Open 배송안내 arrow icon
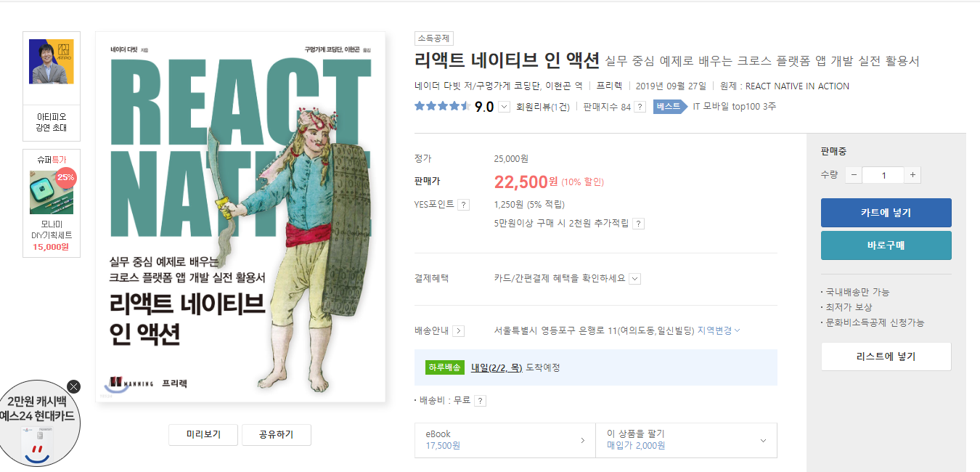This screenshot has height=472, width=980. (x=458, y=331)
